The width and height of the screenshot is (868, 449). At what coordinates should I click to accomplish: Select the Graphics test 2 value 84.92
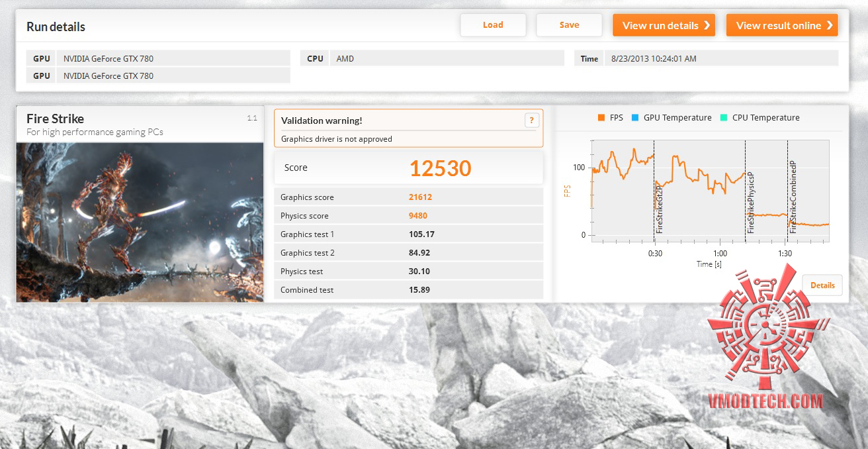419,253
